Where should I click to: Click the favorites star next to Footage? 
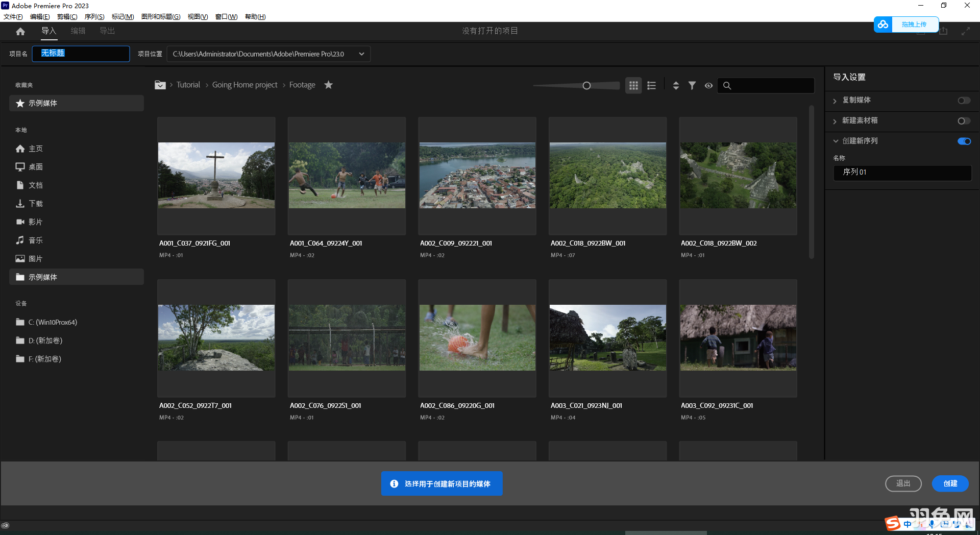[x=328, y=84]
